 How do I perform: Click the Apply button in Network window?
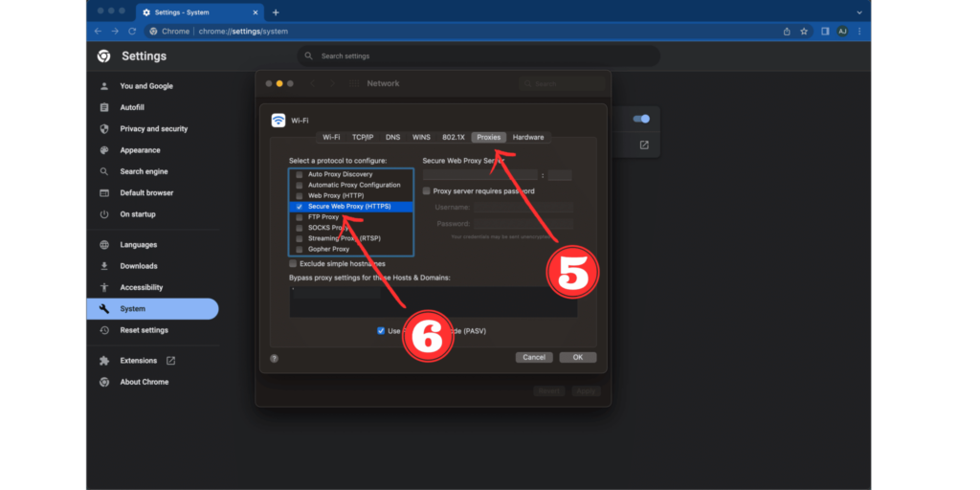pos(586,391)
